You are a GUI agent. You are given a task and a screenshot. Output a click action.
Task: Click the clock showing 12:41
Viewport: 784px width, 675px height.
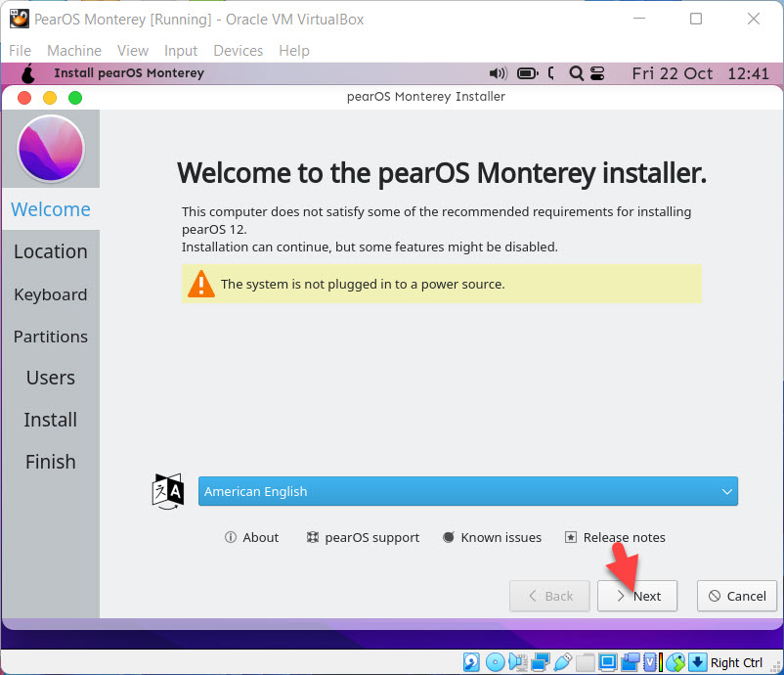tap(748, 73)
